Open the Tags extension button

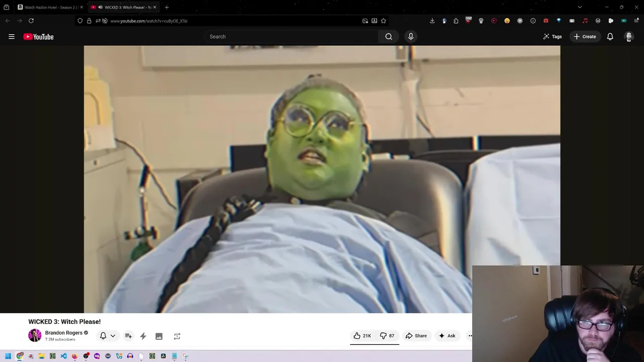click(x=552, y=37)
